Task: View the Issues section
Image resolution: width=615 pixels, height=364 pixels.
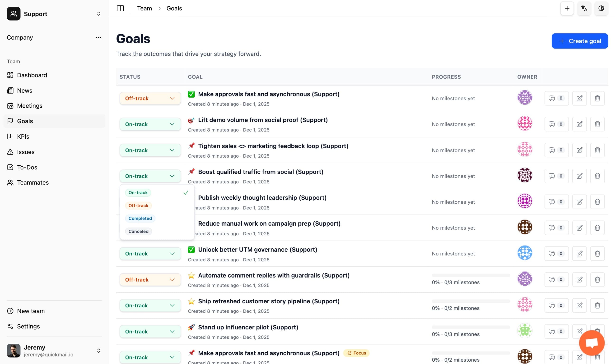Action: [x=26, y=152]
